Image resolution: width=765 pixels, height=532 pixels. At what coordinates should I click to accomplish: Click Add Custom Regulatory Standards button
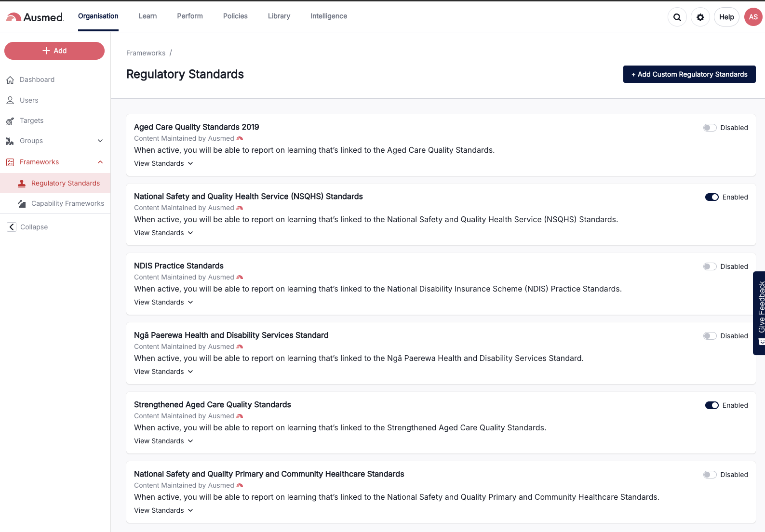[x=689, y=74]
